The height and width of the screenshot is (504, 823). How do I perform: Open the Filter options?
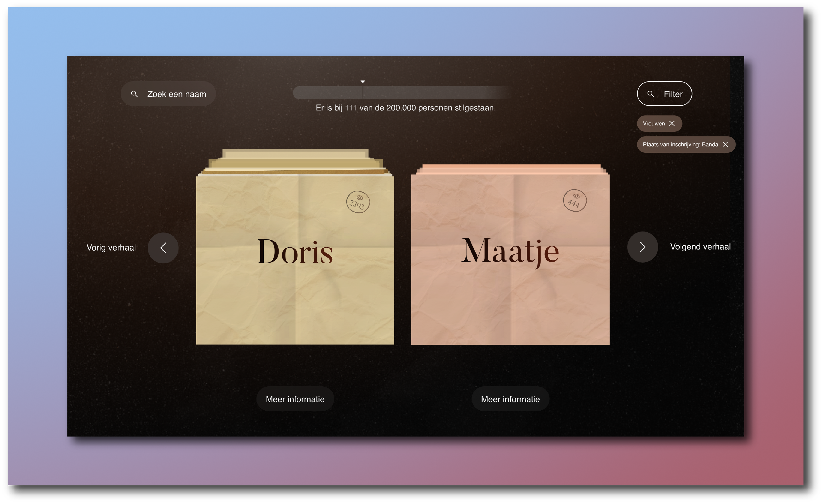664,94
